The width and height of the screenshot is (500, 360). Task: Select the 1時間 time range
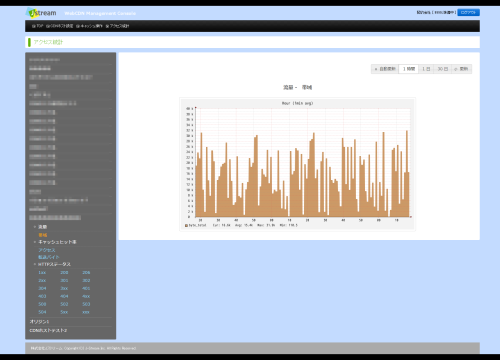point(409,69)
